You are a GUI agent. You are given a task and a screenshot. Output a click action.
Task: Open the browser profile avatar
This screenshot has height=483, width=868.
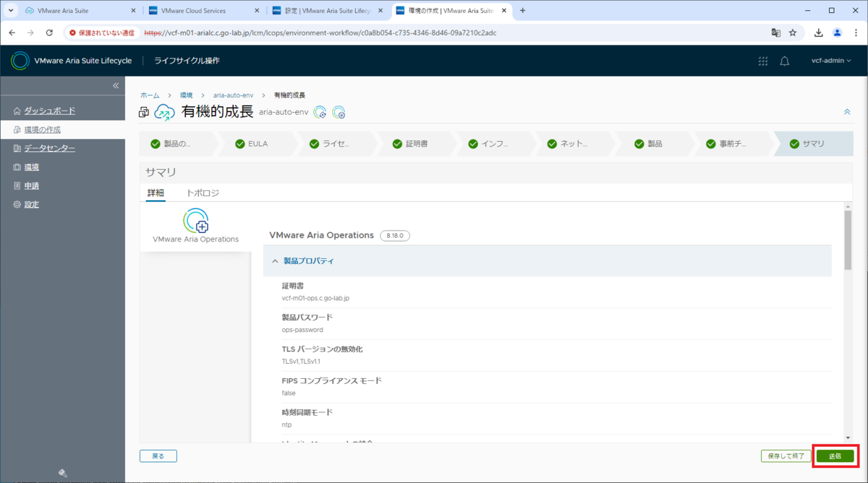(x=837, y=33)
